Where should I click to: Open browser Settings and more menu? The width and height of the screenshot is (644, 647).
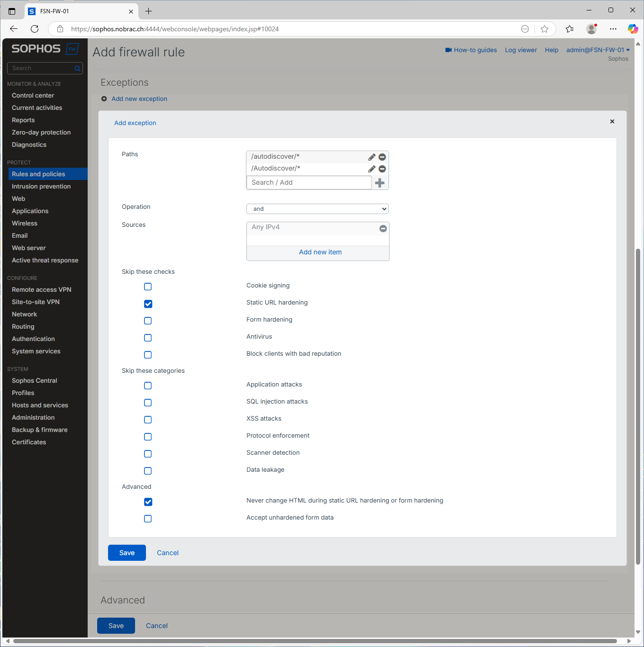(x=613, y=29)
